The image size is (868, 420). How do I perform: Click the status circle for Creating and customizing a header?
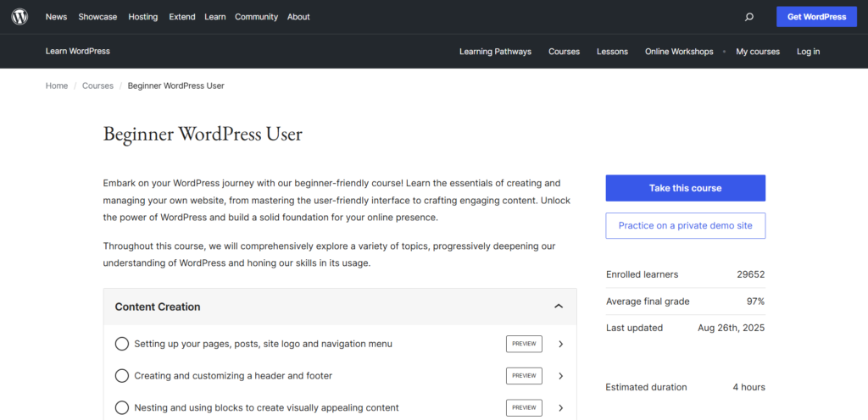pos(122,376)
